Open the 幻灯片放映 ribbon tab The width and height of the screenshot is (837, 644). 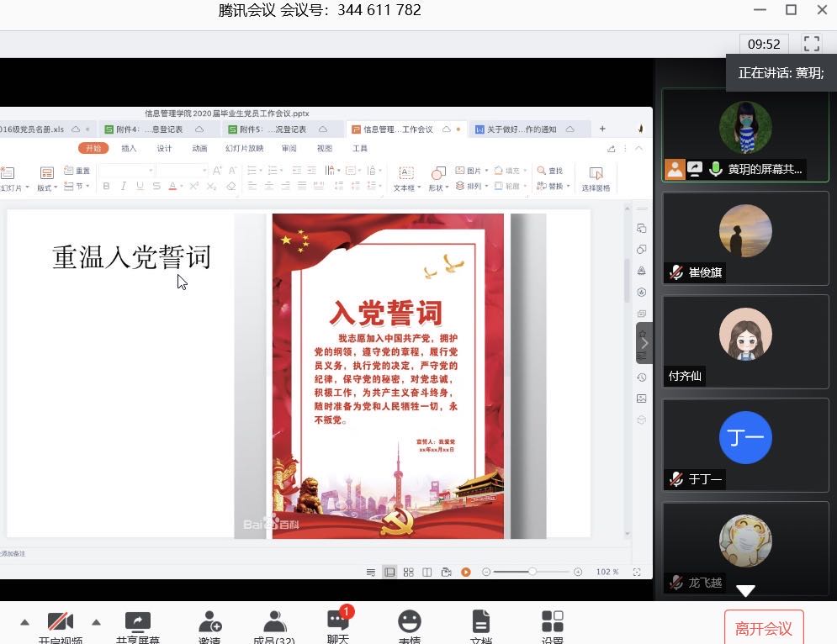click(x=244, y=149)
